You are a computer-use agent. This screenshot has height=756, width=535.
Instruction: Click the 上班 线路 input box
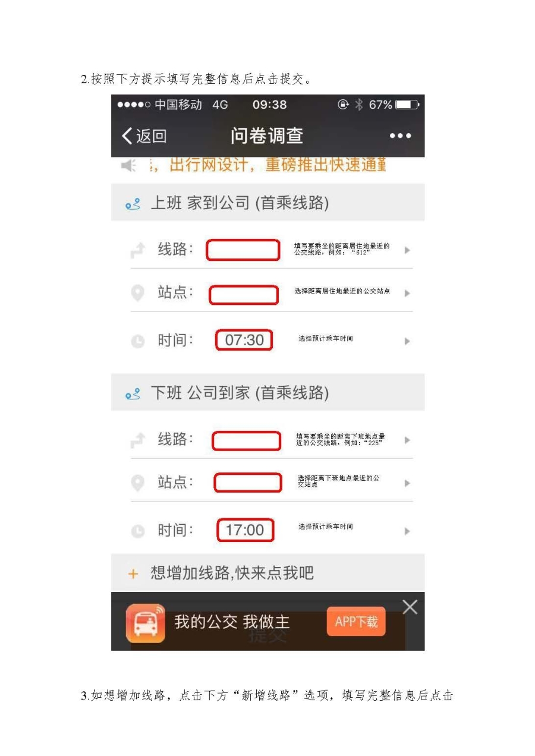[243, 250]
